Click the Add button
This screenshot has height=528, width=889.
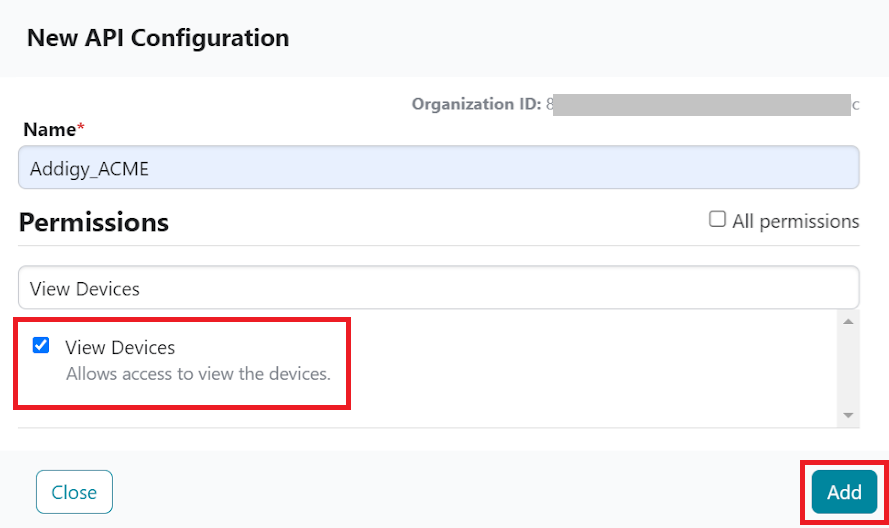coord(844,492)
